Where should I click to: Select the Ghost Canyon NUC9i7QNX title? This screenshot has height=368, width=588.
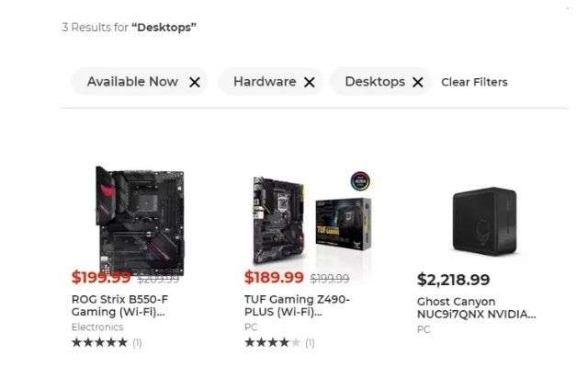tap(476, 308)
